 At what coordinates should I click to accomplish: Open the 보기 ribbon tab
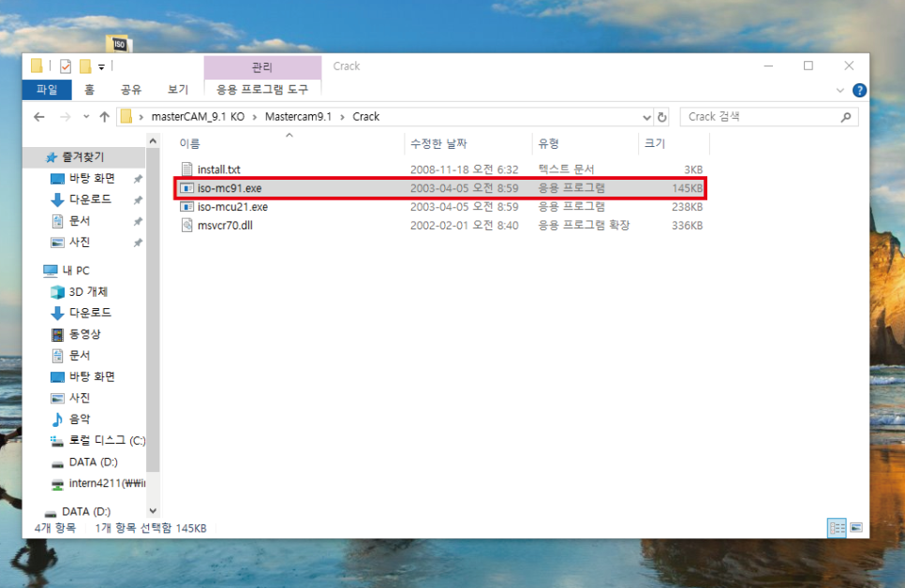178,90
